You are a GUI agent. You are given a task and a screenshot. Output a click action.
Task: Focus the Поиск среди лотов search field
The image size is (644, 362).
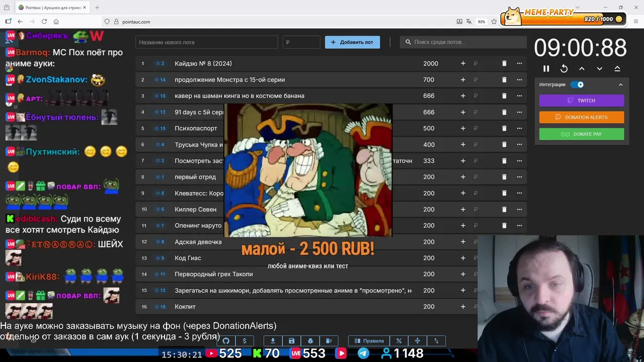coord(463,42)
